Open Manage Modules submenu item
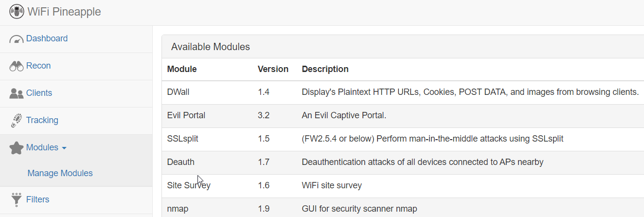644x217 pixels. point(60,173)
